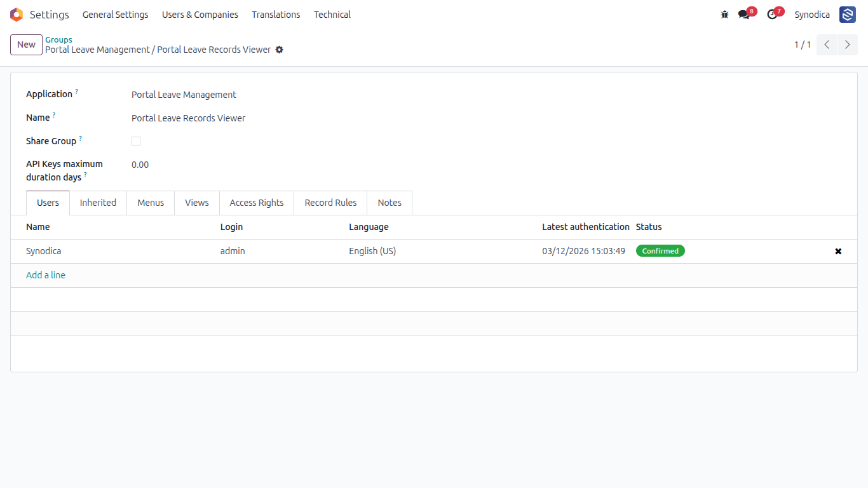Remove the Synodica user row
The image size is (868, 488).
point(838,252)
